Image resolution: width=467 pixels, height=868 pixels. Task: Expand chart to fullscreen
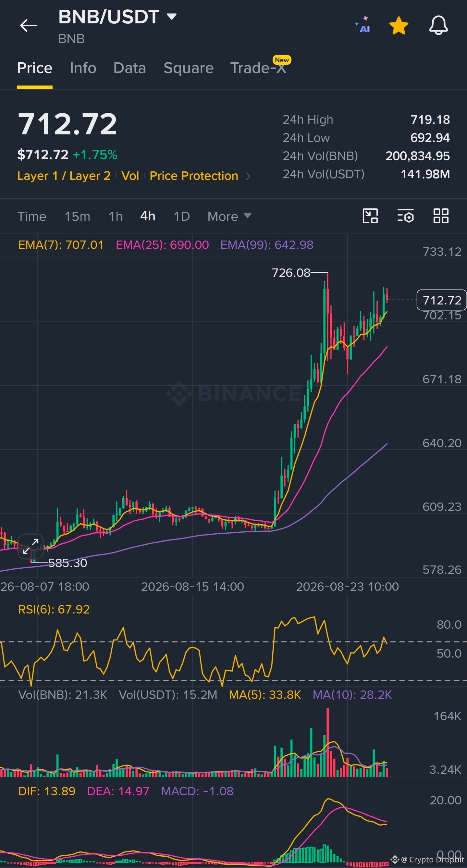[31, 547]
